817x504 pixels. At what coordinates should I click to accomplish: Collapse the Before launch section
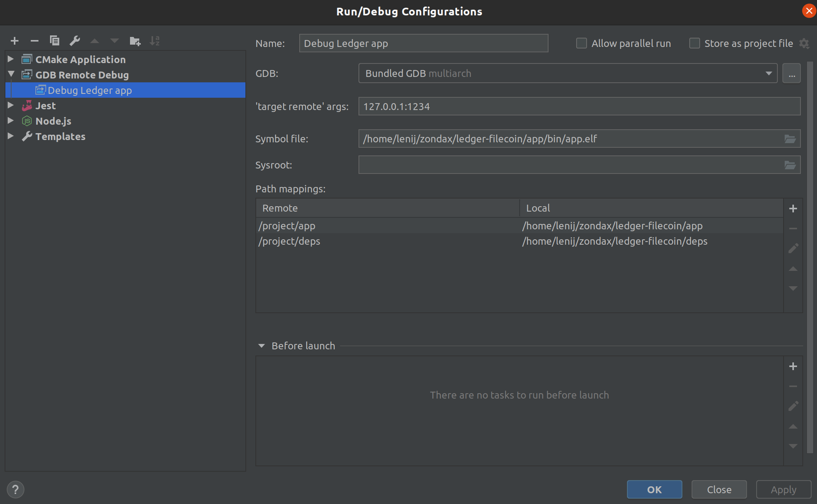[x=262, y=346]
